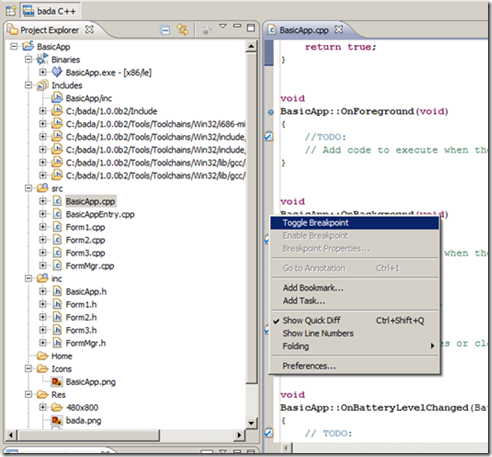Click Project Explorer scroll up arrow
Image resolution: width=492 pixels, height=457 pixels.
point(251,46)
